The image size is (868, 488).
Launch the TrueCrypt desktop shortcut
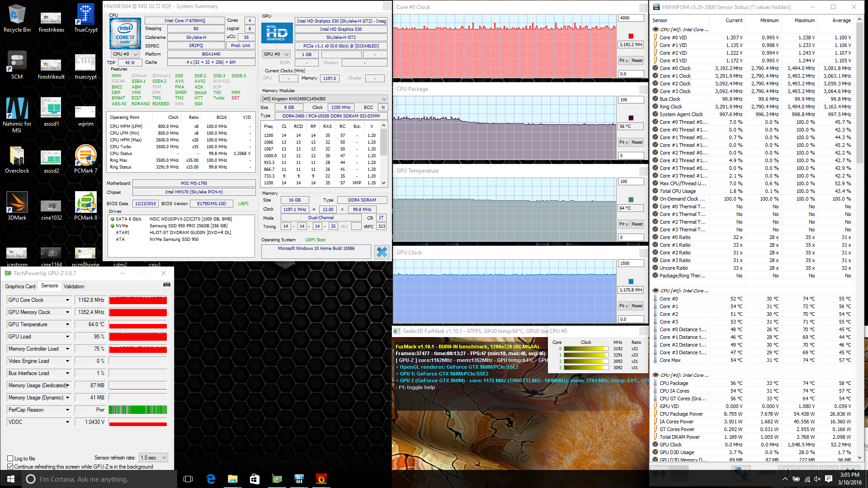point(85,19)
